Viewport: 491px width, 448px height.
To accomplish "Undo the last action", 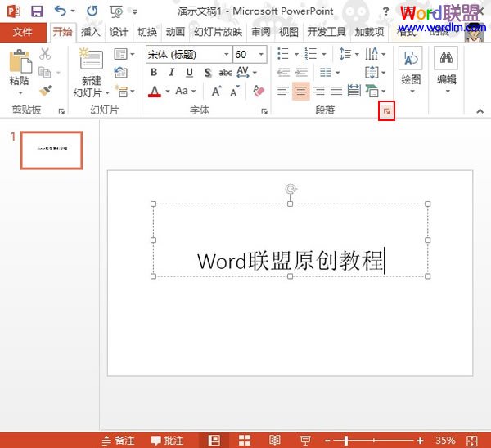I will click(x=60, y=11).
